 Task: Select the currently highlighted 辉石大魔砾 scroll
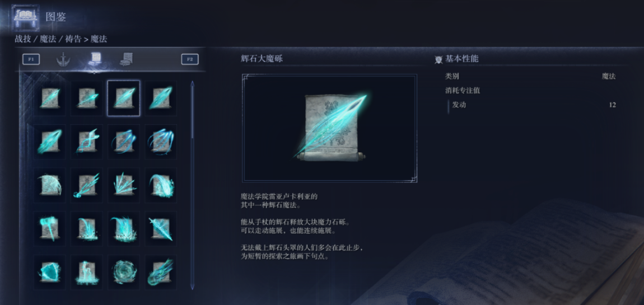point(124,98)
